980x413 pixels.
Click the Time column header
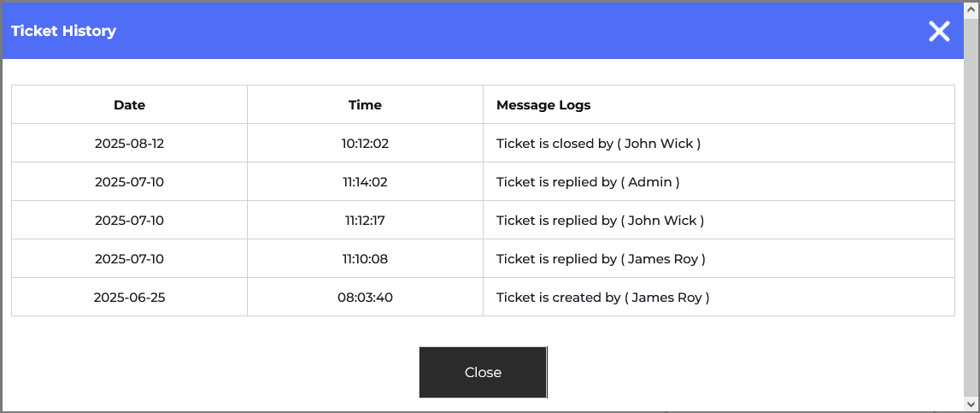pyautogui.click(x=365, y=105)
